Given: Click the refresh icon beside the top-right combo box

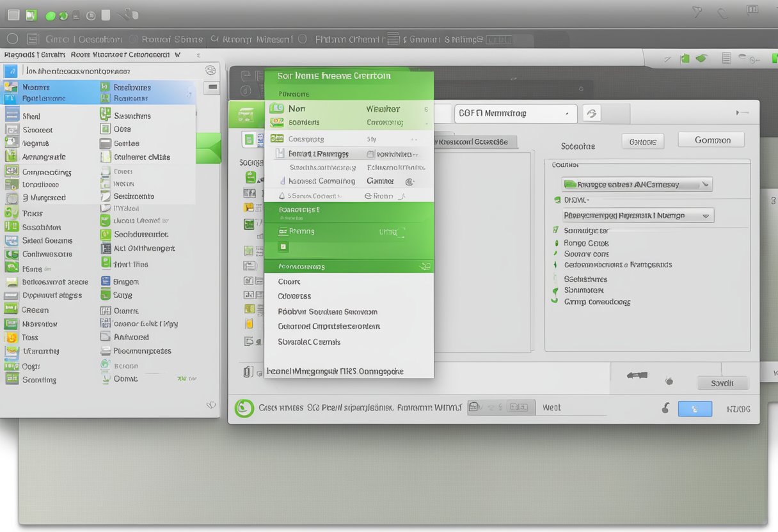Looking at the screenshot, I should pos(591,113).
